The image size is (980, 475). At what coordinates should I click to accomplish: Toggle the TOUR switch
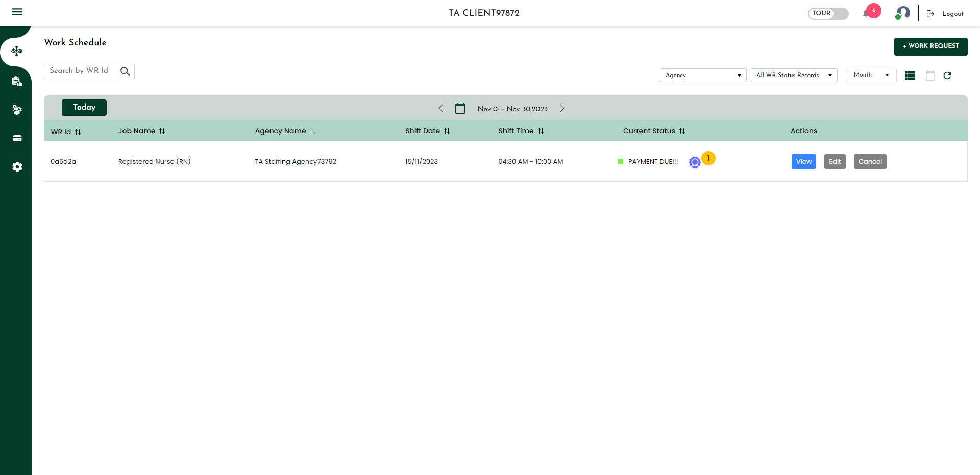point(828,14)
